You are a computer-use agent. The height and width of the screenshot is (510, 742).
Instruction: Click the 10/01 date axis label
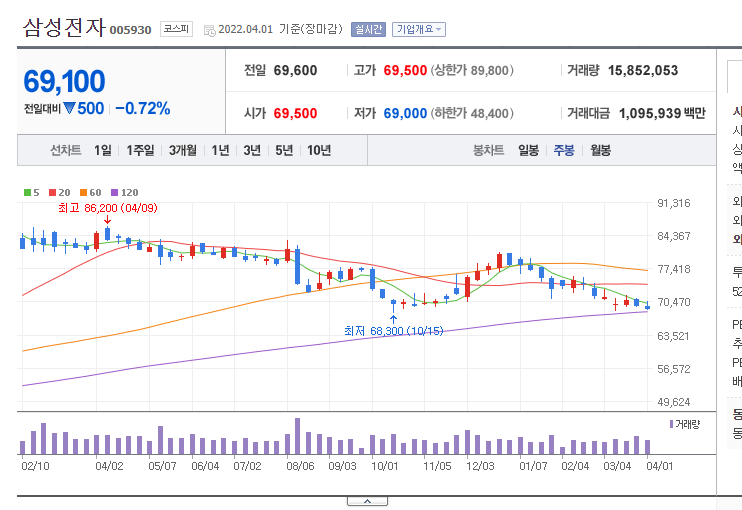(385, 466)
